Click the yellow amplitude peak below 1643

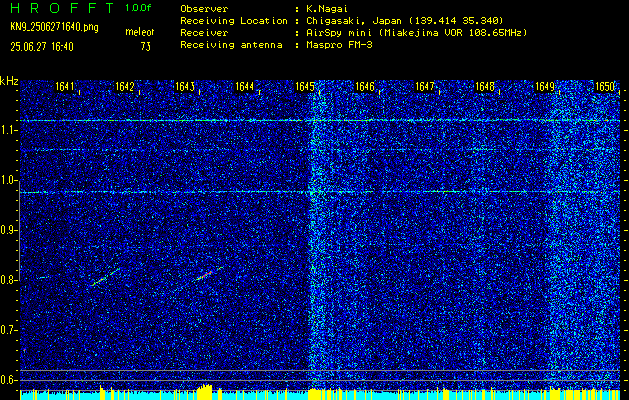tap(205, 390)
